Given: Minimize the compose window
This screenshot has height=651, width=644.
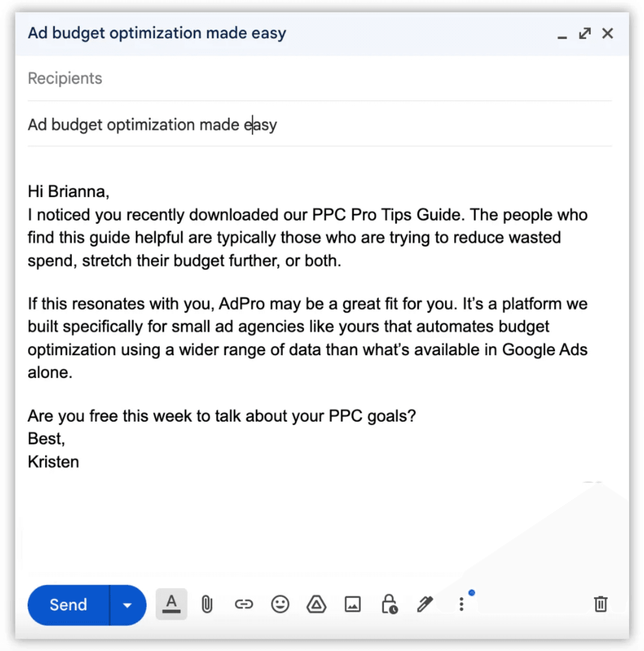Looking at the screenshot, I should [562, 34].
